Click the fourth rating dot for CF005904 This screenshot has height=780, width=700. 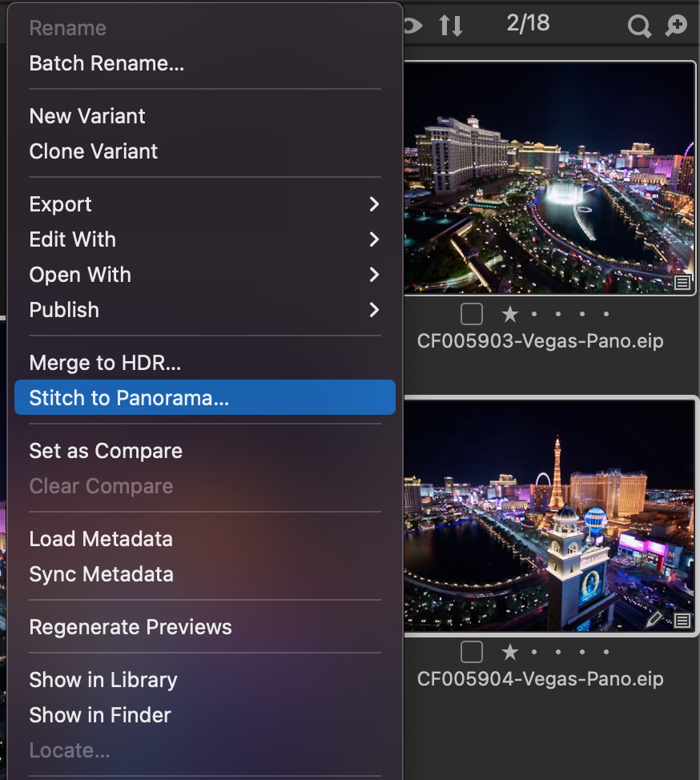pos(582,652)
